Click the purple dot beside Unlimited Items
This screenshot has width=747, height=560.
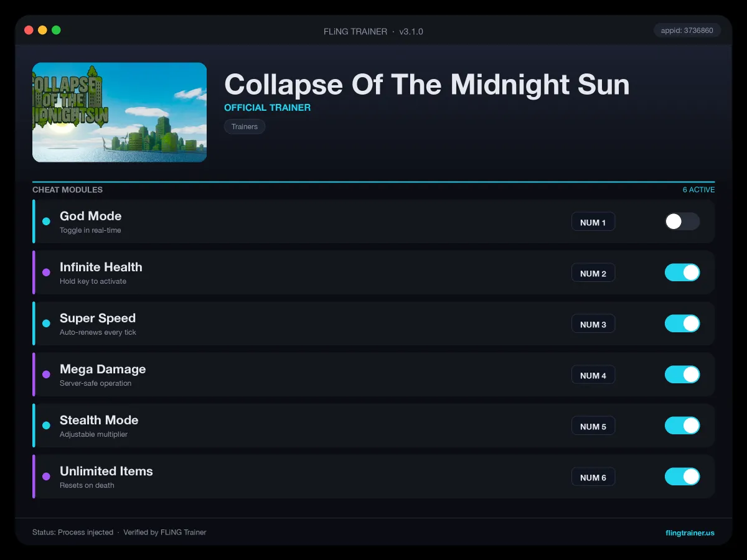coord(46,477)
